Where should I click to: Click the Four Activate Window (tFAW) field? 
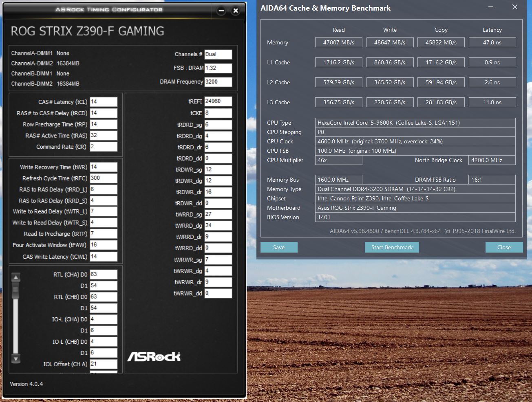[104, 245]
